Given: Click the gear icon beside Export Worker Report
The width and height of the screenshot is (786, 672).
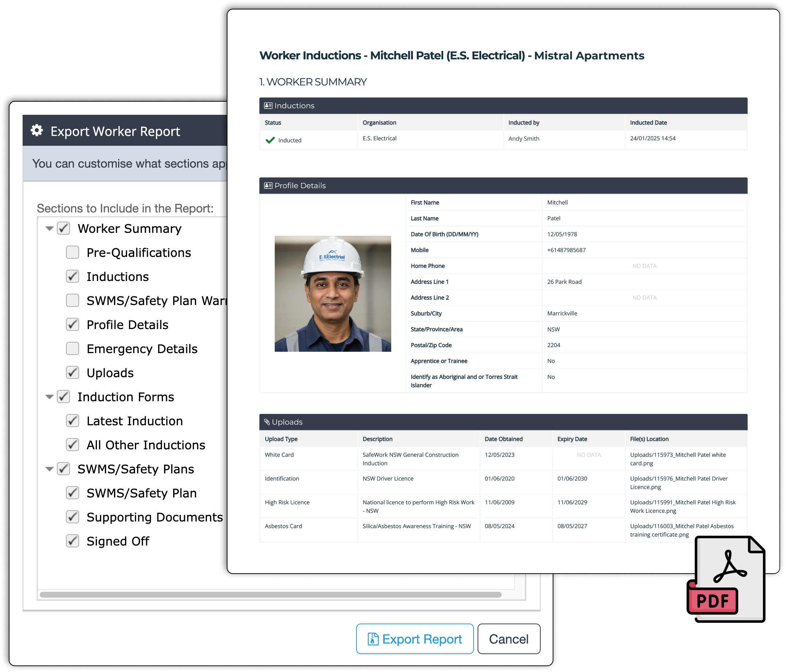Looking at the screenshot, I should click(37, 130).
